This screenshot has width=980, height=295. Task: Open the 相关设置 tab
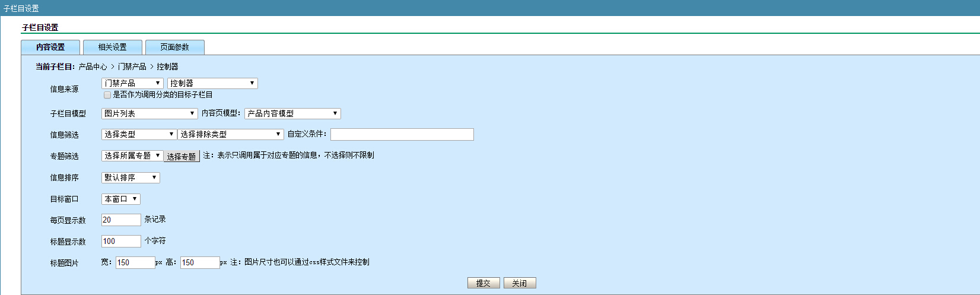click(113, 47)
